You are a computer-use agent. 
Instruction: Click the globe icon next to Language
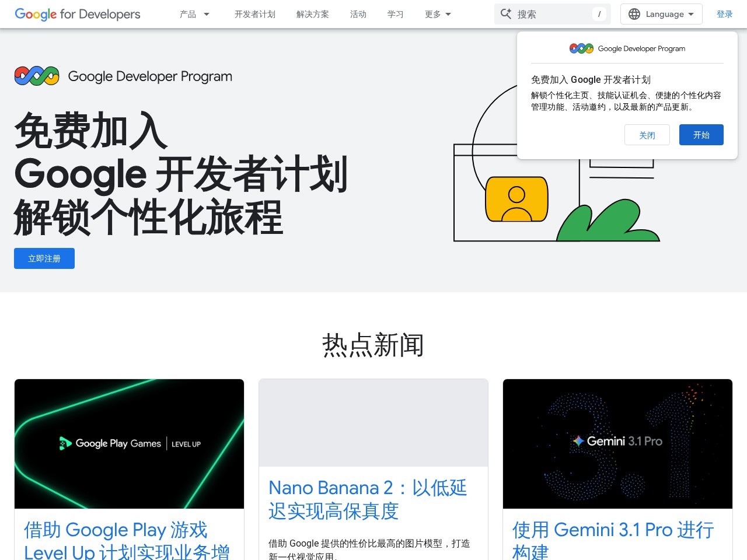(x=634, y=14)
